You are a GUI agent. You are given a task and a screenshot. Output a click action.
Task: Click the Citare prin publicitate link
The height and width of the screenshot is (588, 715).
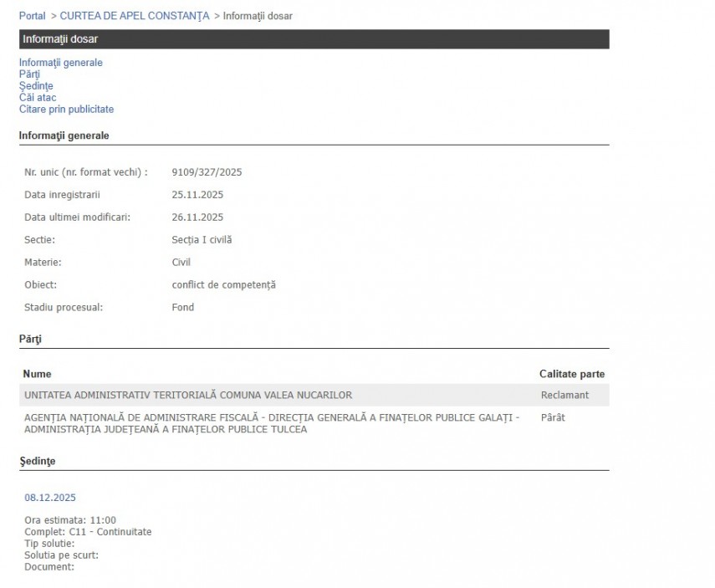tap(66, 110)
